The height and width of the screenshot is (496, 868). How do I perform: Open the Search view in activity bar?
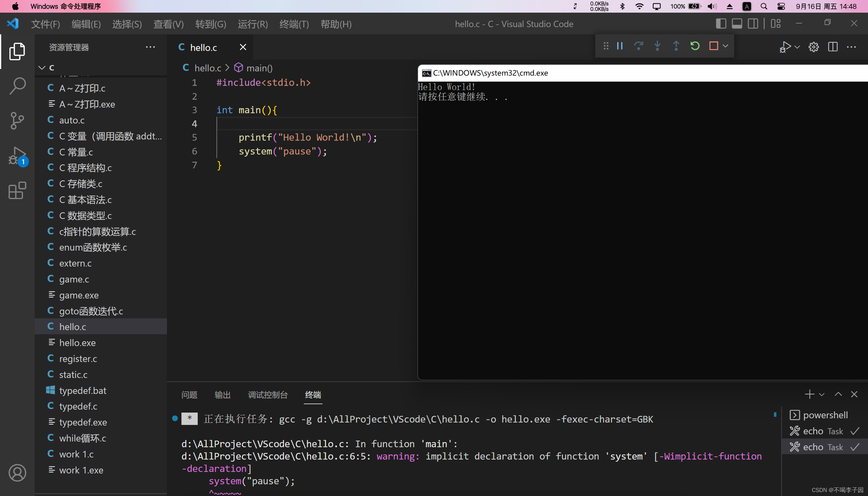click(x=17, y=86)
